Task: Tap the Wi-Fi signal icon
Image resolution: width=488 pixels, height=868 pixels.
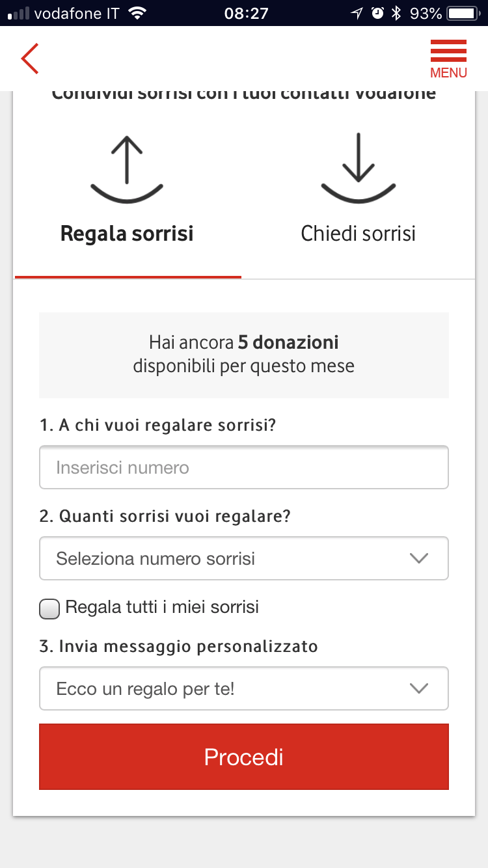Action: (x=137, y=13)
